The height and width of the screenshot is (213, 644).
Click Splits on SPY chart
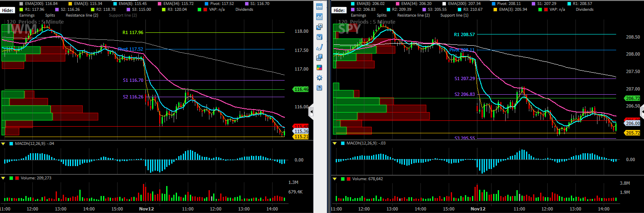(x=381, y=15)
